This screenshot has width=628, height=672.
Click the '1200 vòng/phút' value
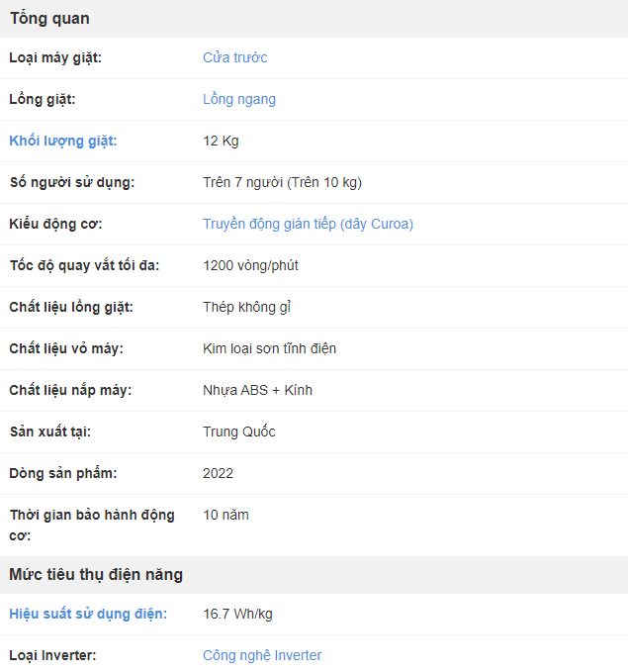point(250,265)
